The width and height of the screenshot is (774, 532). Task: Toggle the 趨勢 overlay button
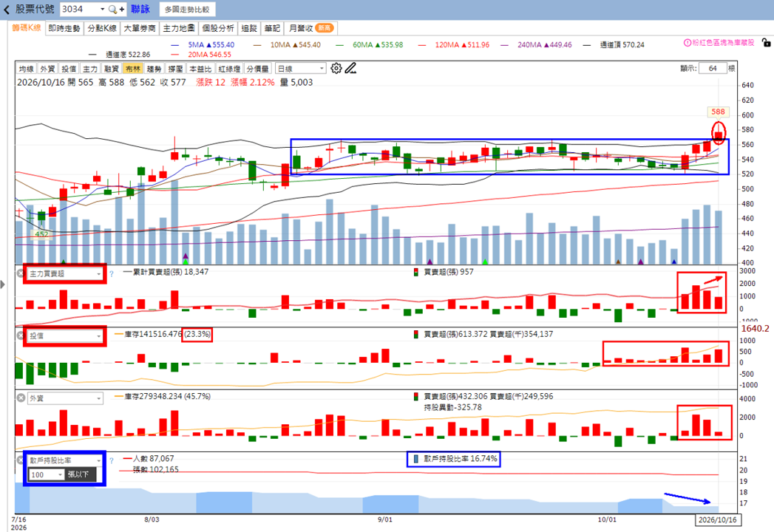coord(154,69)
